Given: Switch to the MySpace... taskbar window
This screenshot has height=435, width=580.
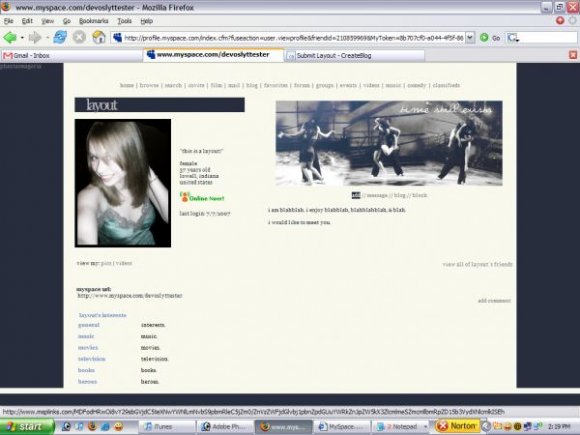Looking at the screenshot, I should coord(342,426).
